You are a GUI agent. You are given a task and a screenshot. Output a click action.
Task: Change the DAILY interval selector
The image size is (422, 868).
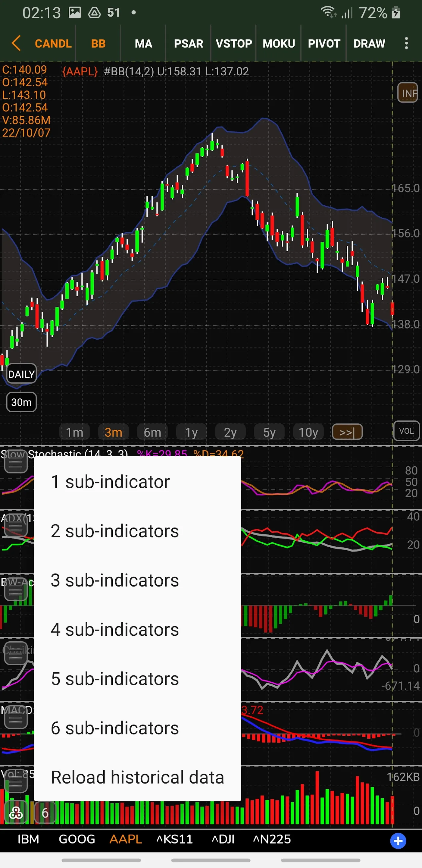(x=21, y=374)
